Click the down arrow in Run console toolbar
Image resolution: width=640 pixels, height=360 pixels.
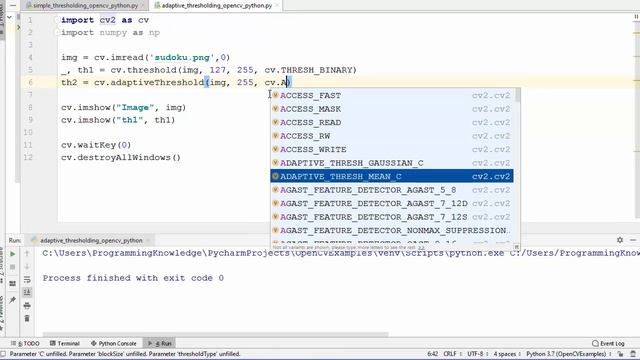pyautogui.click(x=27, y=267)
